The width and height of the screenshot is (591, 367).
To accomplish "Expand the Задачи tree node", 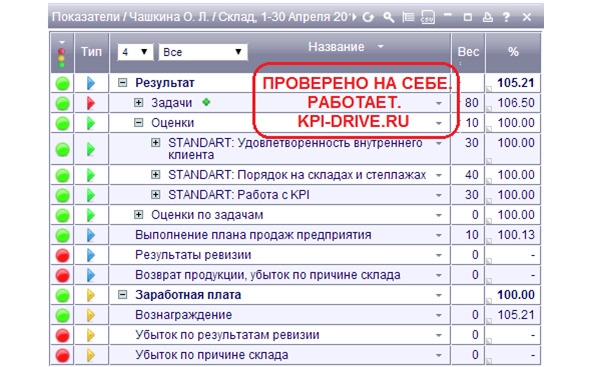I will (139, 102).
